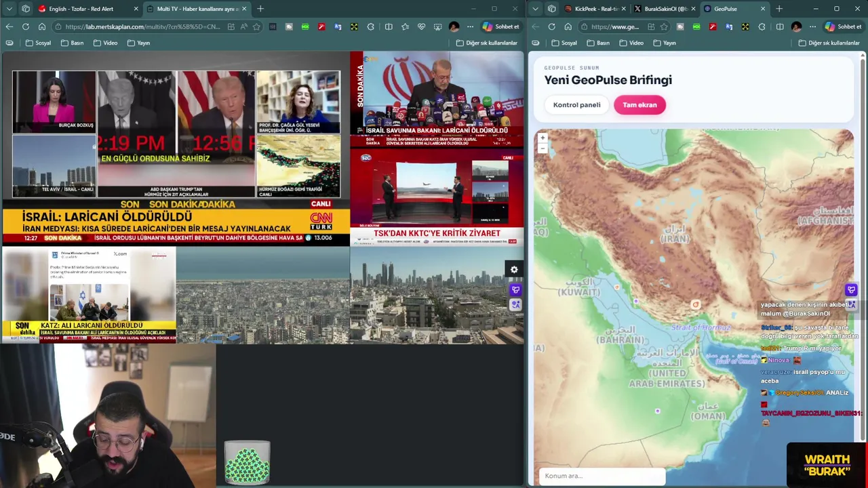Go back in the Multi TV window
Screen dimensions: 868x488
pos(9,26)
